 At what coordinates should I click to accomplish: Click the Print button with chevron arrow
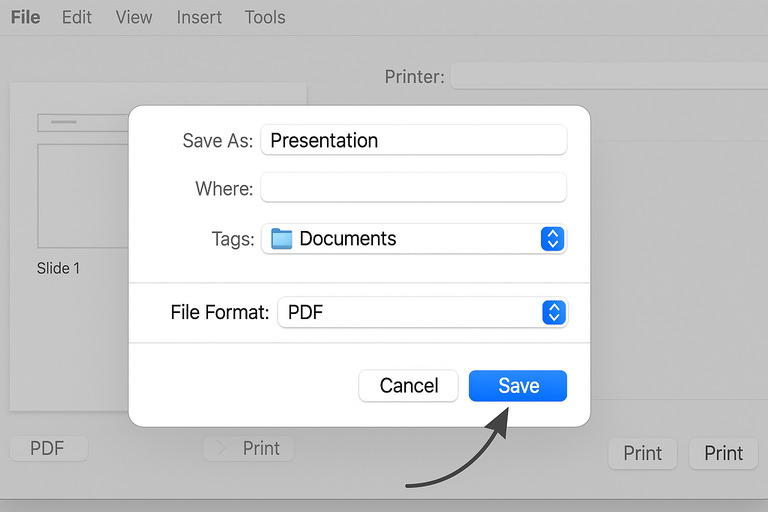pyautogui.click(x=249, y=449)
